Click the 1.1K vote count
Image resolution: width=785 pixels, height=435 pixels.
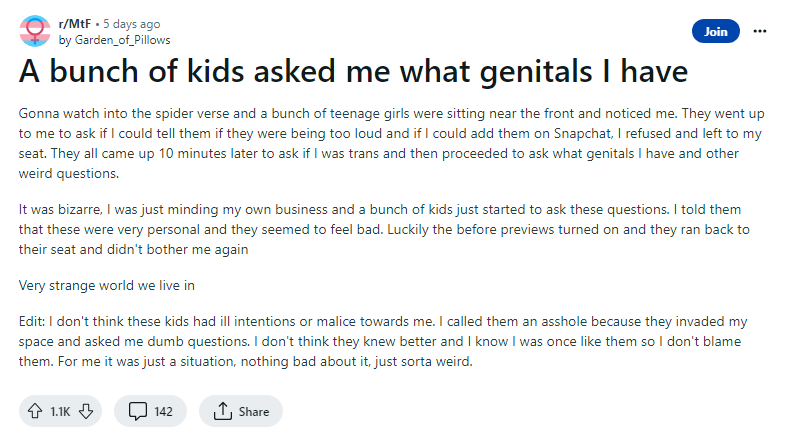point(60,411)
